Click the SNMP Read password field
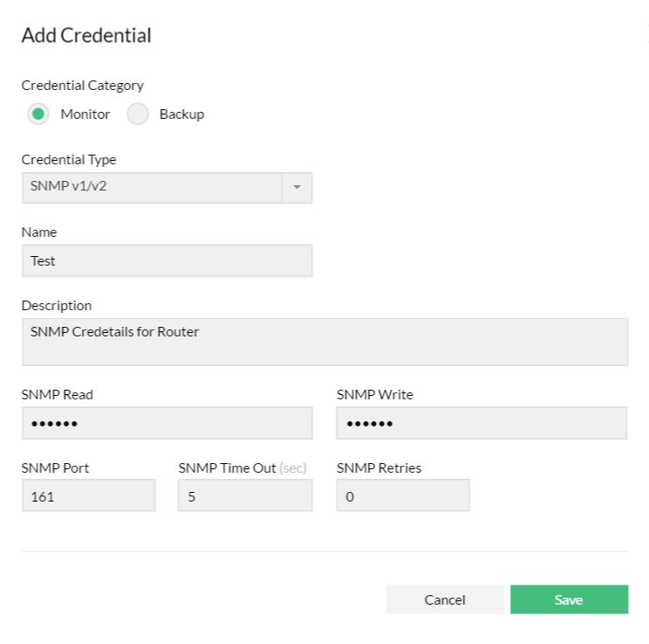The height and width of the screenshot is (644, 649). 167,423
